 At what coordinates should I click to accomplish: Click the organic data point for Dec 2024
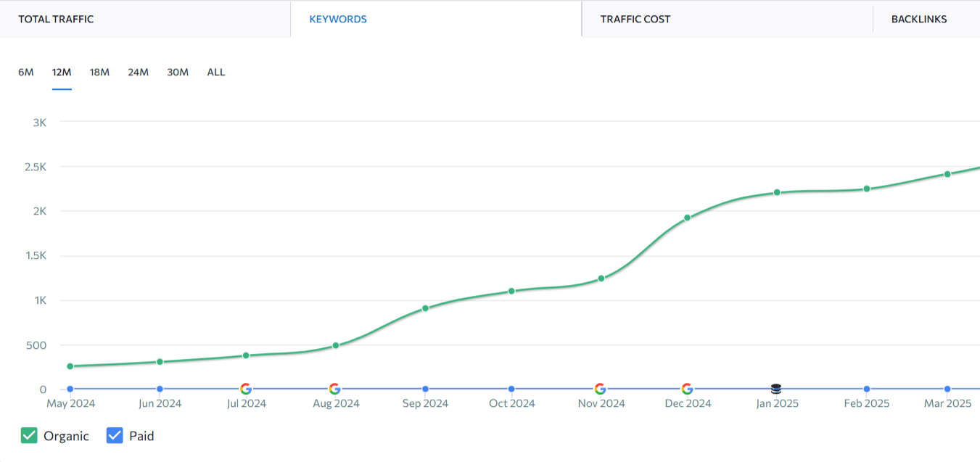[687, 218]
